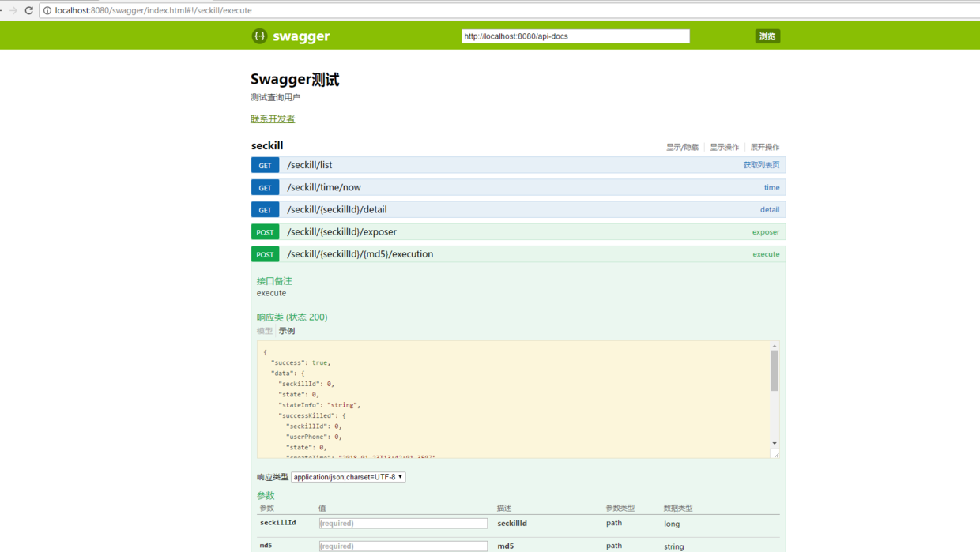Click scroll-down arrow of response box
This screenshot has width=980, height=552.
(775, 444)
